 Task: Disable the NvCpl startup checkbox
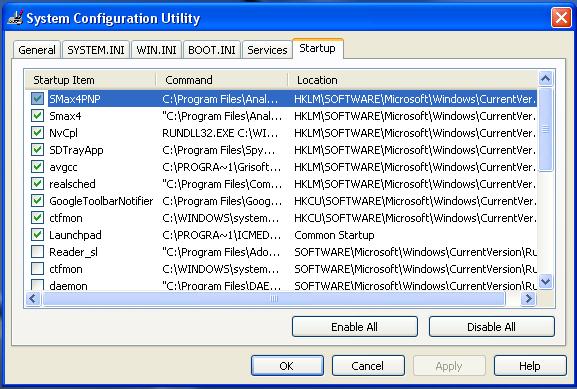(37, 132)
